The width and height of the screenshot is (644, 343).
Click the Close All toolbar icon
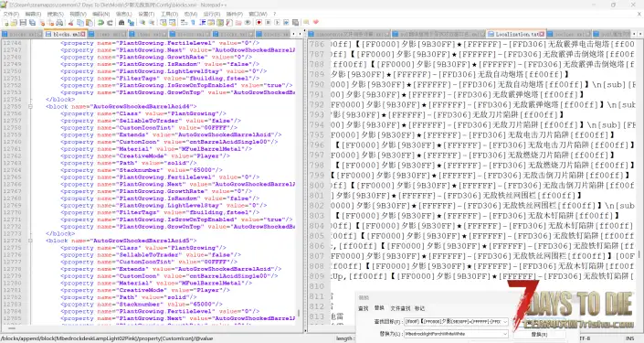click(50, 23)
